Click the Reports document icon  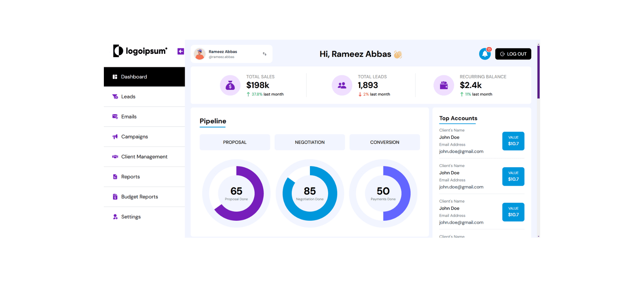pyautogui.click(x=115, y=177)
